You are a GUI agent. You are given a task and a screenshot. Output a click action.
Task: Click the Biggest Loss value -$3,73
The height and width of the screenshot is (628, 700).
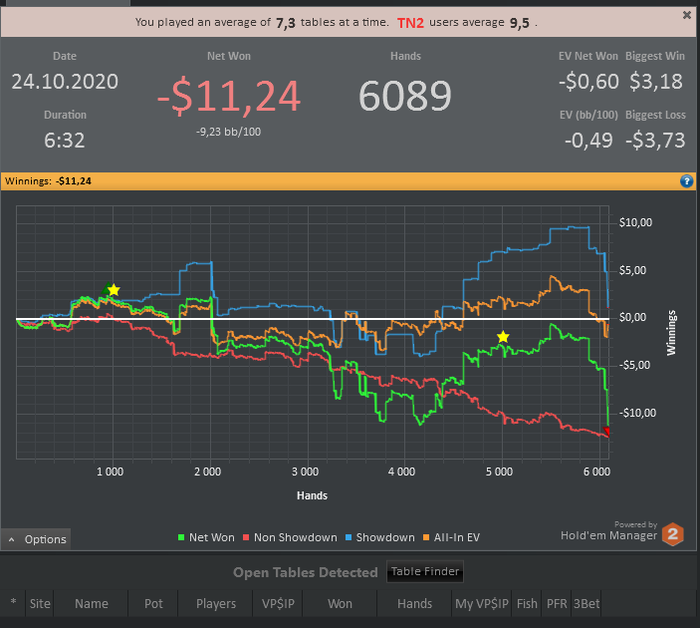coord(655,141)
